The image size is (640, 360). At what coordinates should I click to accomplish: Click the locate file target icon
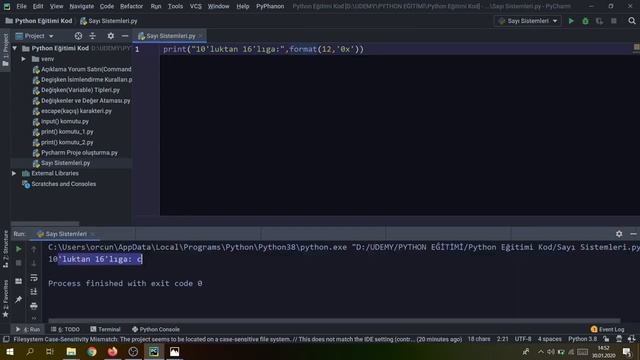tap(78, 36)
